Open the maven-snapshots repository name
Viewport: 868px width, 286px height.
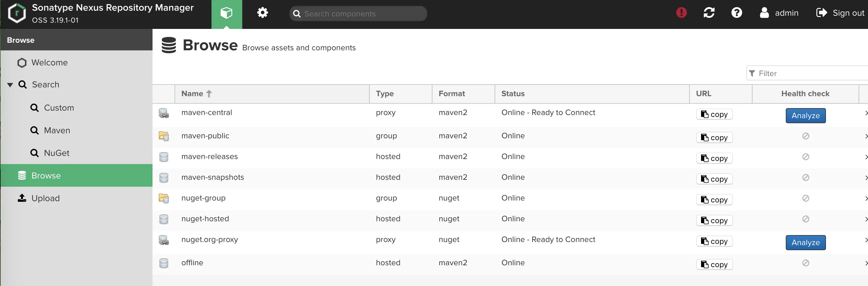pyautogui.click(x=213, y=177)
